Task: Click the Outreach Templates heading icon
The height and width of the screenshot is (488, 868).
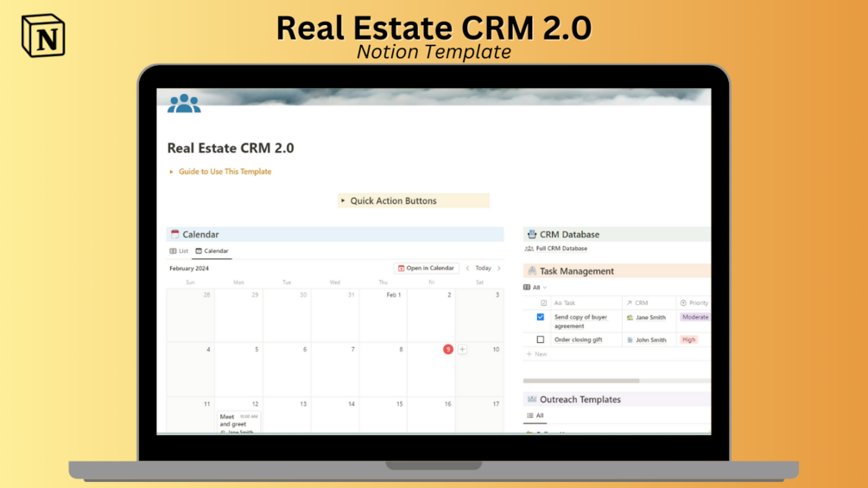Action: 531,399
